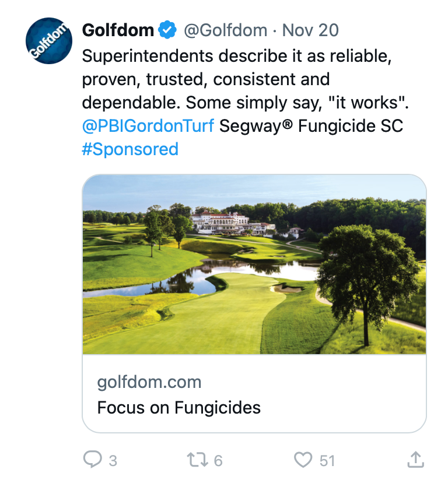This screenshot has width=448, height=483.
Task: Click the blue verified badge
Action: tap(169, 30)
